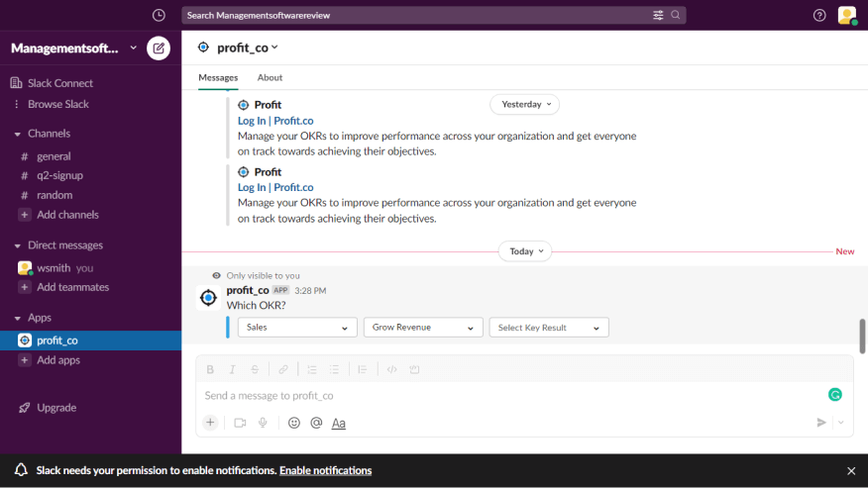Insert inline code formatting
Image resolution: width=868 pixels, height=488 pixels.
(392, 369)
